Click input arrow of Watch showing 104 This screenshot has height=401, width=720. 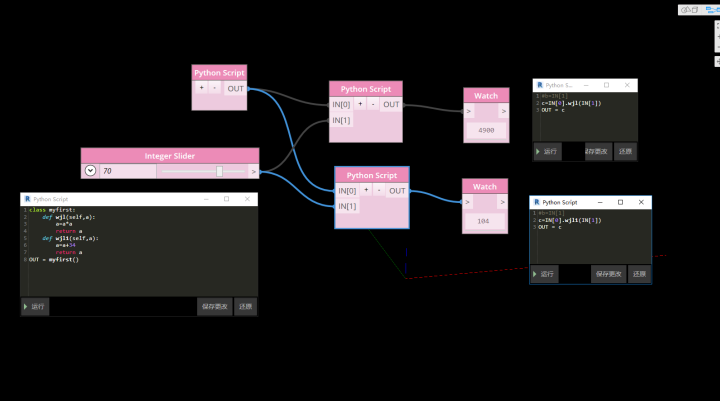pyautogui.click(x=467, y=202)
